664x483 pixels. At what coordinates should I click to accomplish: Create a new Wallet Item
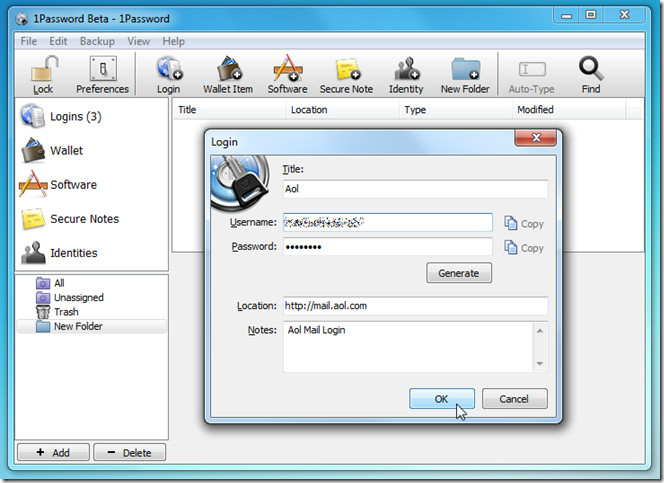[228, 75]
